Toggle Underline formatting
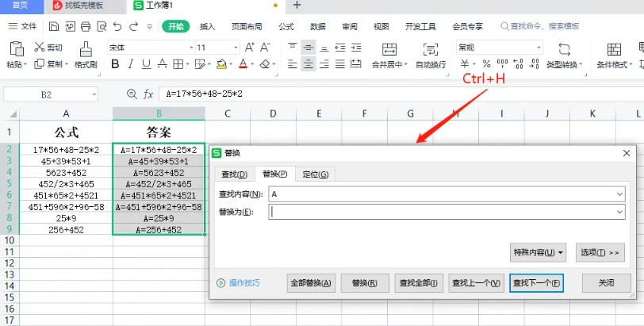 tap(146, 64)
